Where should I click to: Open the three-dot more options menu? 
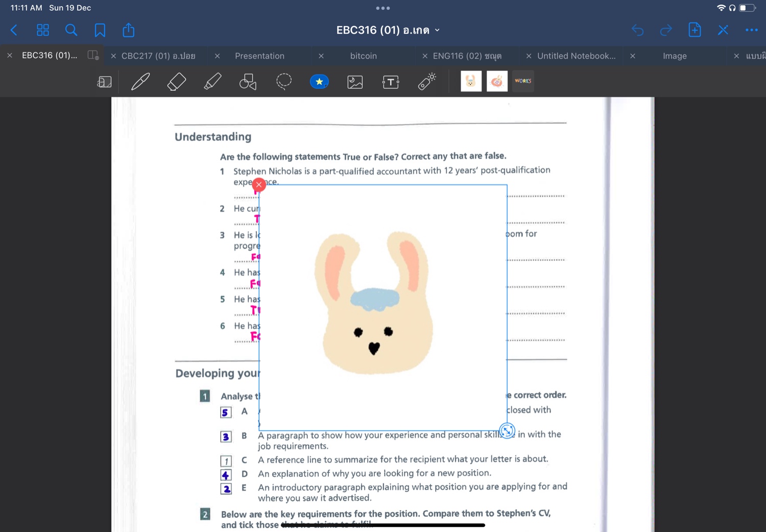[x=751, y=31]
